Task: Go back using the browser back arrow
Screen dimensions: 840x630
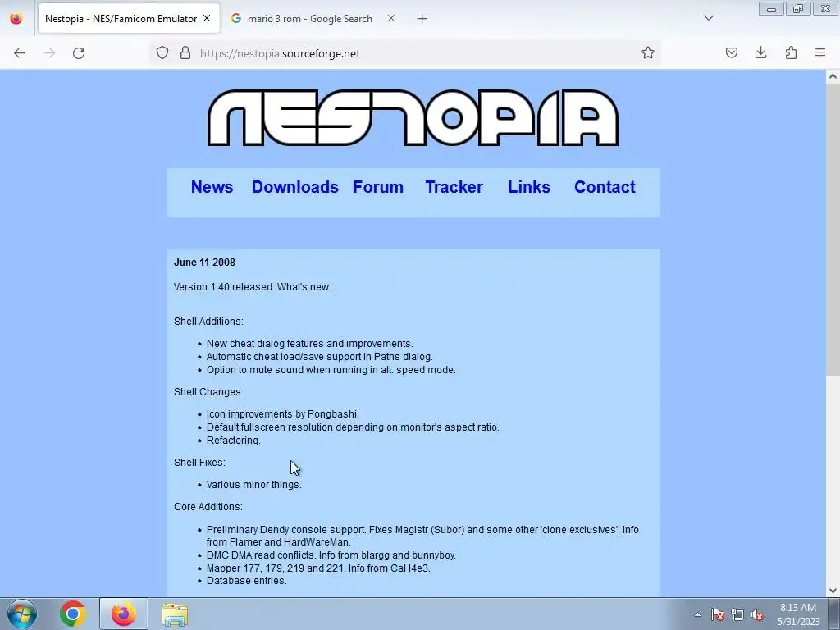Action: tap(20, 53)
